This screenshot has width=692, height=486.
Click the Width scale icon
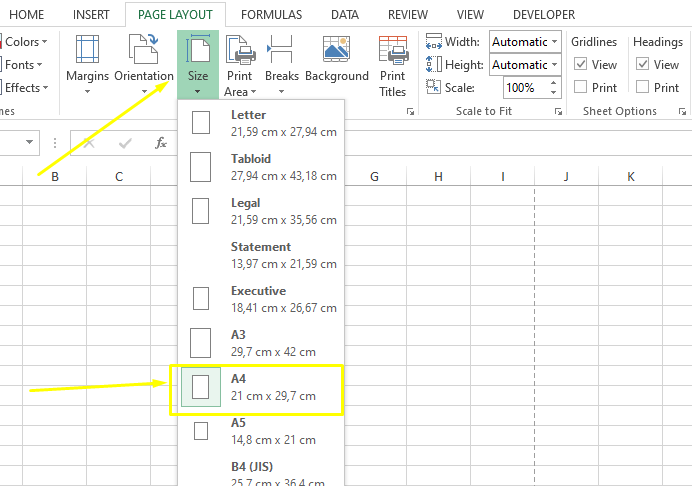pyautogui.click(x=433, y=41)
